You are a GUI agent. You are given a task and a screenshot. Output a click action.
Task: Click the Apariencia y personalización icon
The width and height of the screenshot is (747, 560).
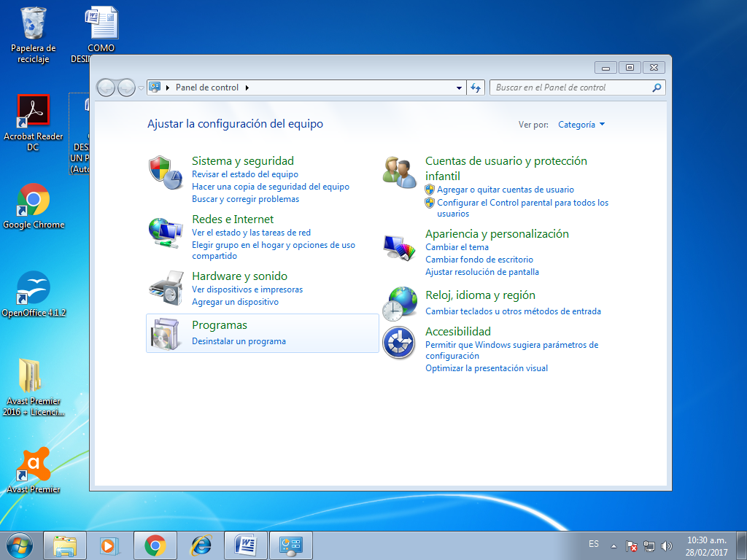pos(398,248)
